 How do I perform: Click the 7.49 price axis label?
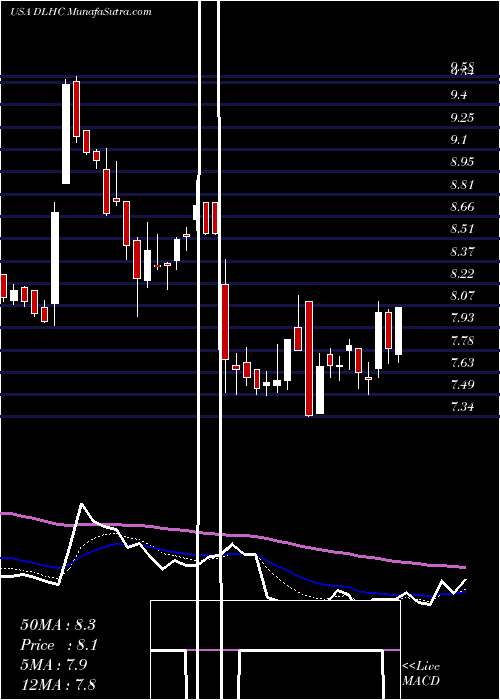(x=462, y=384)
